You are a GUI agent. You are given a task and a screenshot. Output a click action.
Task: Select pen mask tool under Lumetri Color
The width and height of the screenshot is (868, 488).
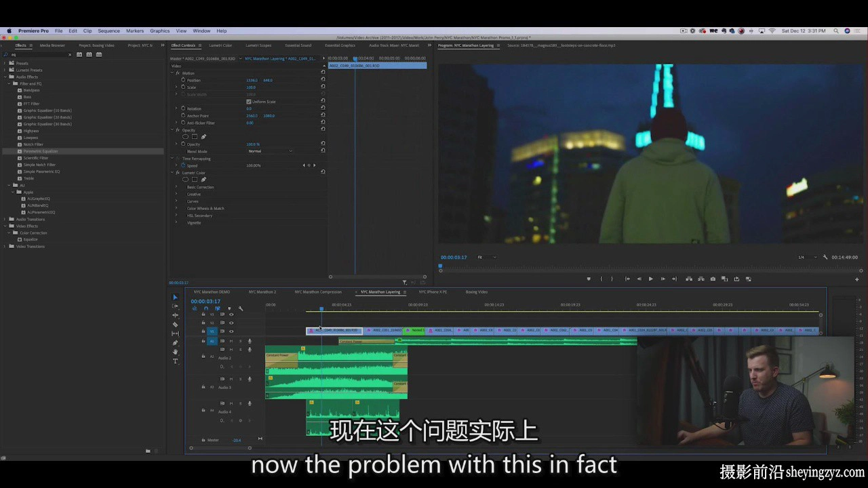pos(203,180)
